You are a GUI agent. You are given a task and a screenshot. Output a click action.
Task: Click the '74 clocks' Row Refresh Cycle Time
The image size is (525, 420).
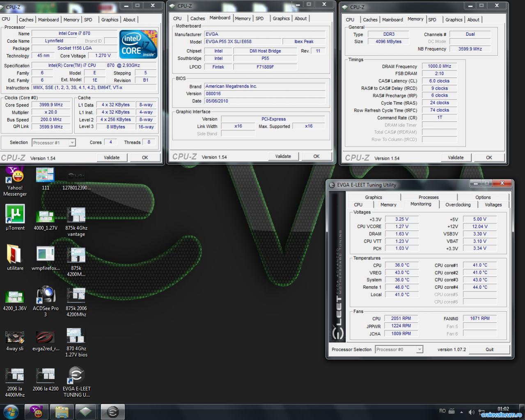click(439, 110)
